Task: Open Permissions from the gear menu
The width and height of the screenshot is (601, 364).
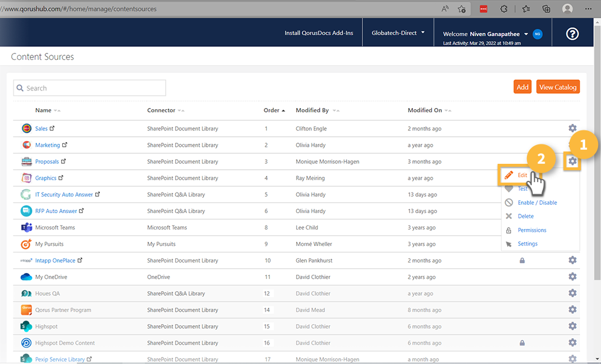Action: (532, 230)
